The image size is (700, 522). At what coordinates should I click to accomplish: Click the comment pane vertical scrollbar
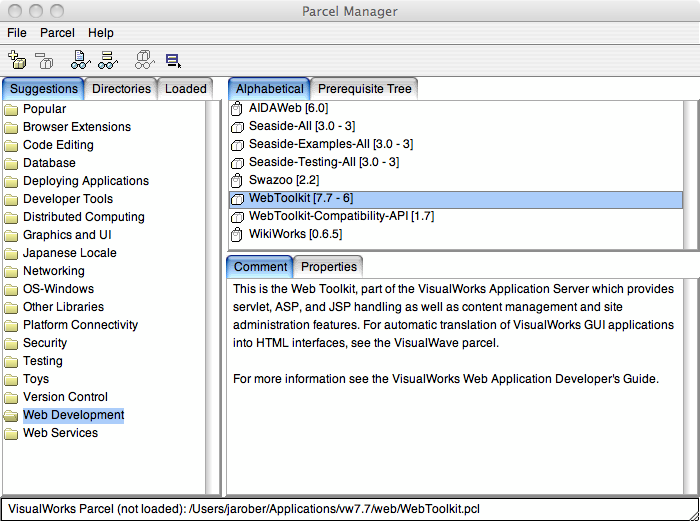691,387
